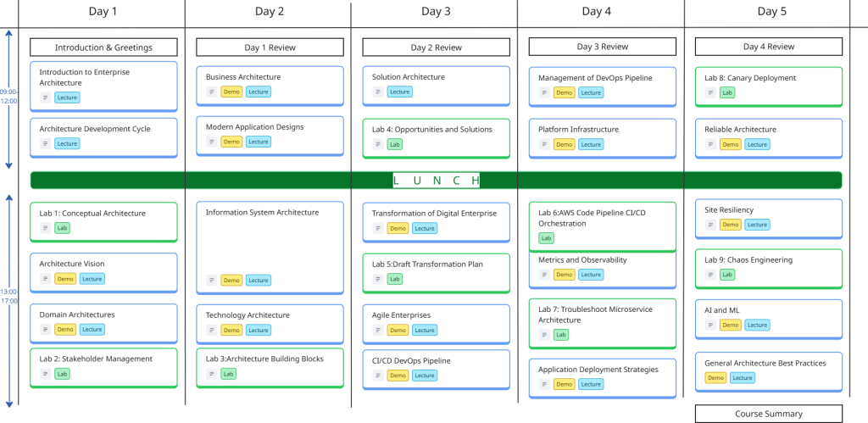This screenshot has width=868, height=423.
Task: Click description icon on Architecture Development Cycle card
Action: (46, 144)
